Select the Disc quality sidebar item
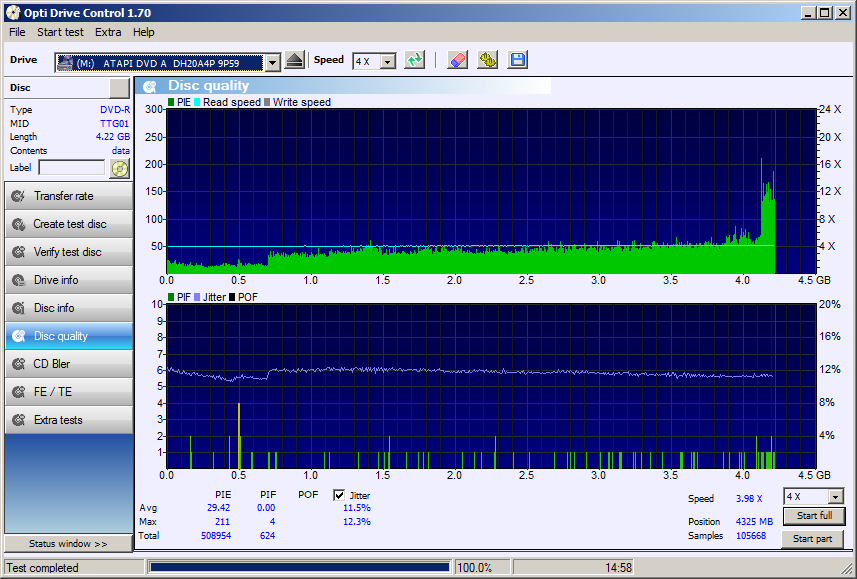 tap(69, 336)
